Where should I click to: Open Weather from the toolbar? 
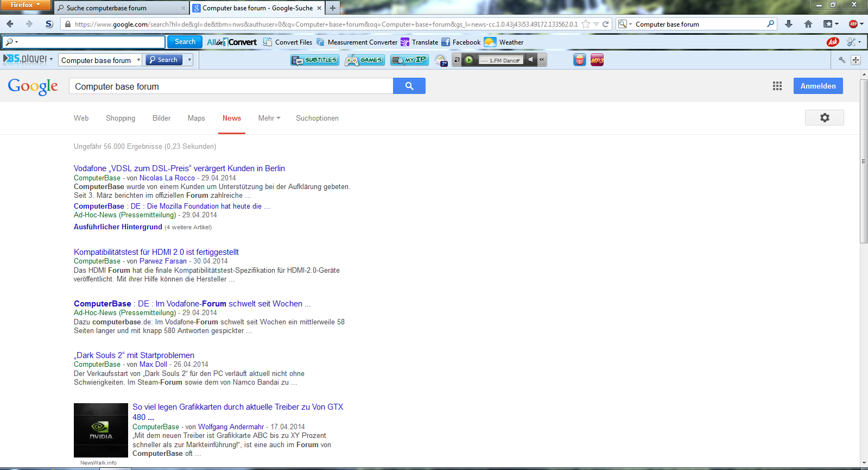click(x=504, y=42)
